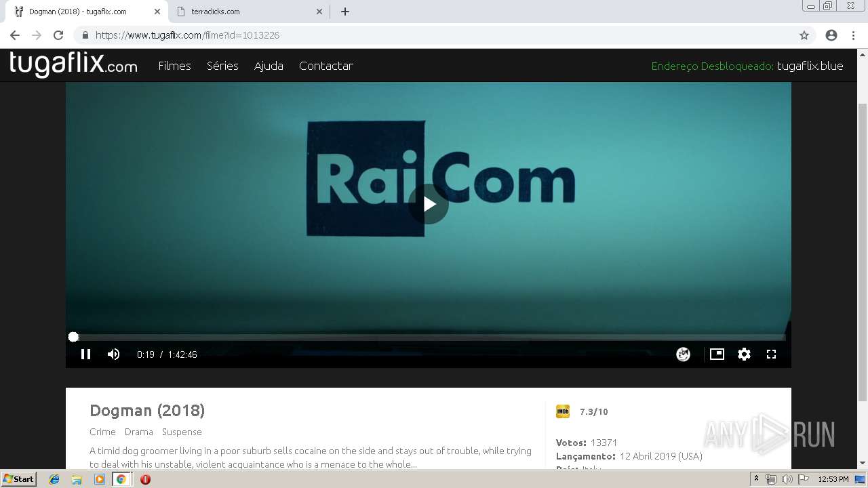The width and height of the screenshot is (868, 488).
Task: Enable picture-in-picture mode
Action: point(717,354)
